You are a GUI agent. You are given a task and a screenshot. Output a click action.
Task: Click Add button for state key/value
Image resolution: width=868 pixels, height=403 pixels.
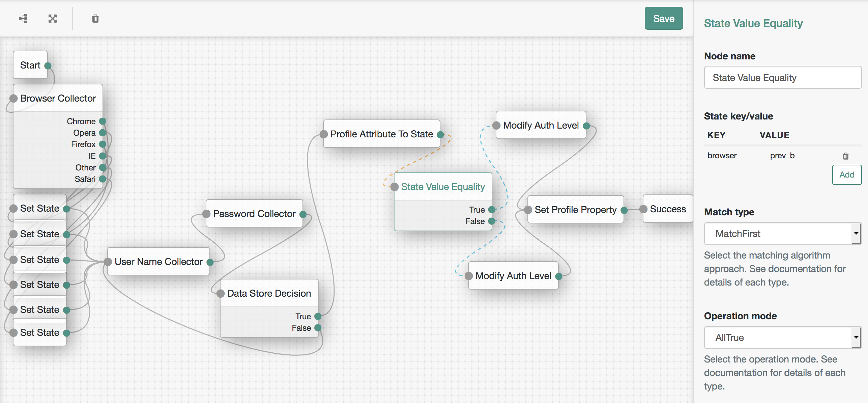[846, 175]
